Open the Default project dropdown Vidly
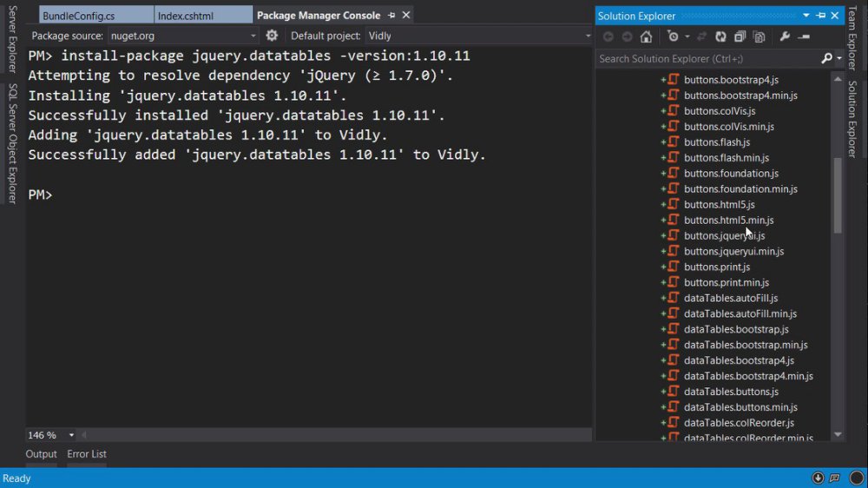Viewport: 868px width, 488px height. pos(479,36)
